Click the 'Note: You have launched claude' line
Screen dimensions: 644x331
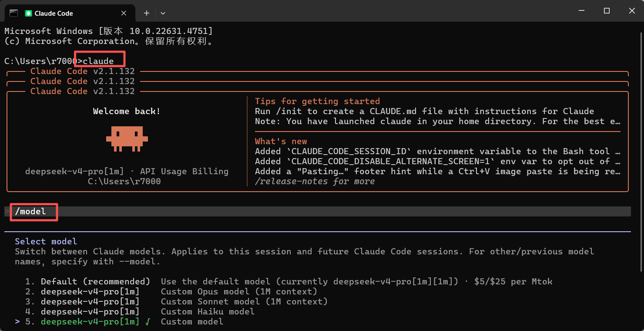(x=438, y=122)
